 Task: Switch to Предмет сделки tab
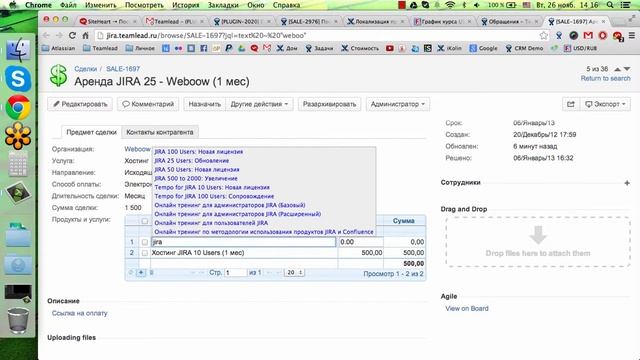[91, 132]
